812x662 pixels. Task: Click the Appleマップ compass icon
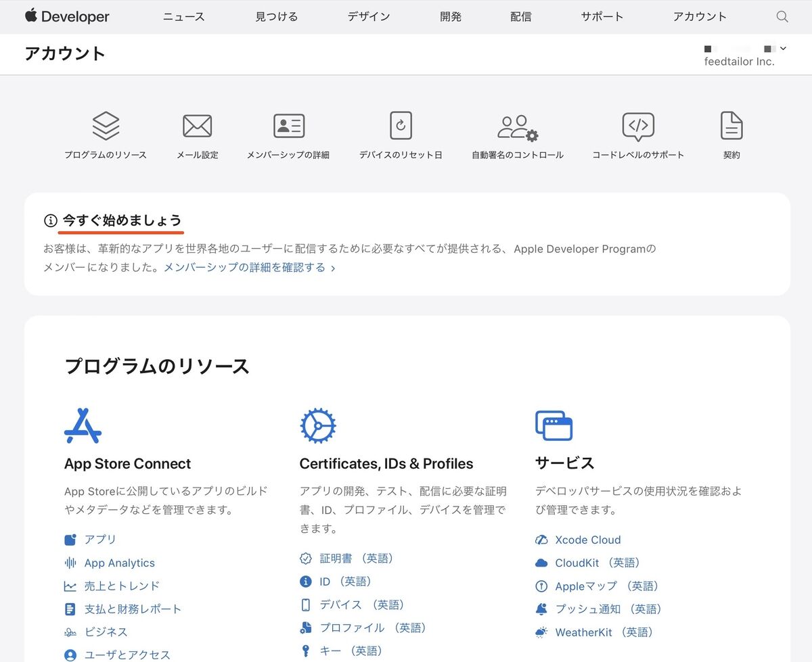click(541, 586)
